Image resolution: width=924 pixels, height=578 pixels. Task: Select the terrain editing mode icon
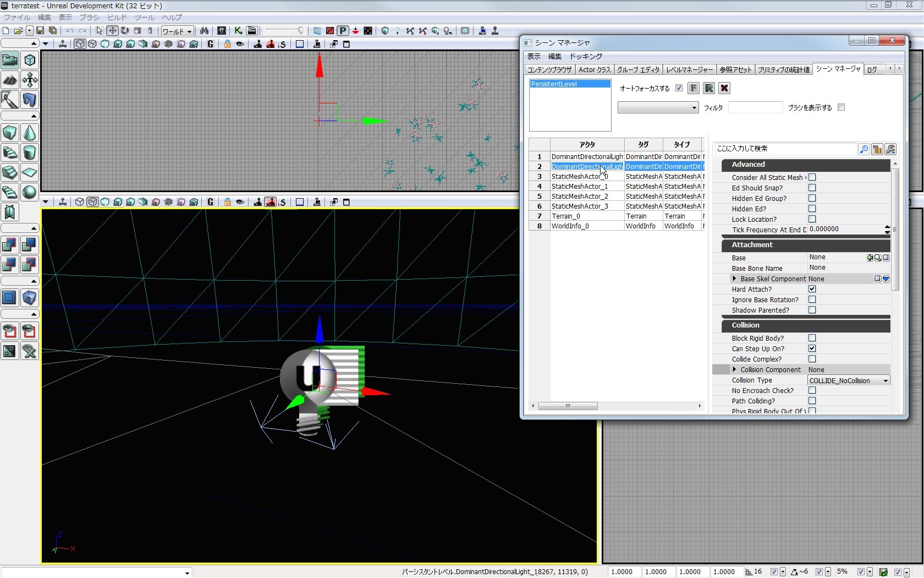(10, 80)
